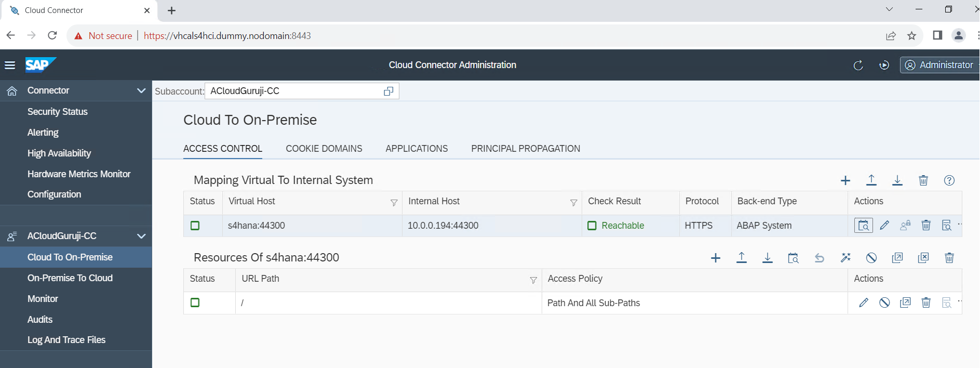Open the Subaccount selection dropdown
This screenshot has width=980, height=368.
pos(388,91)
